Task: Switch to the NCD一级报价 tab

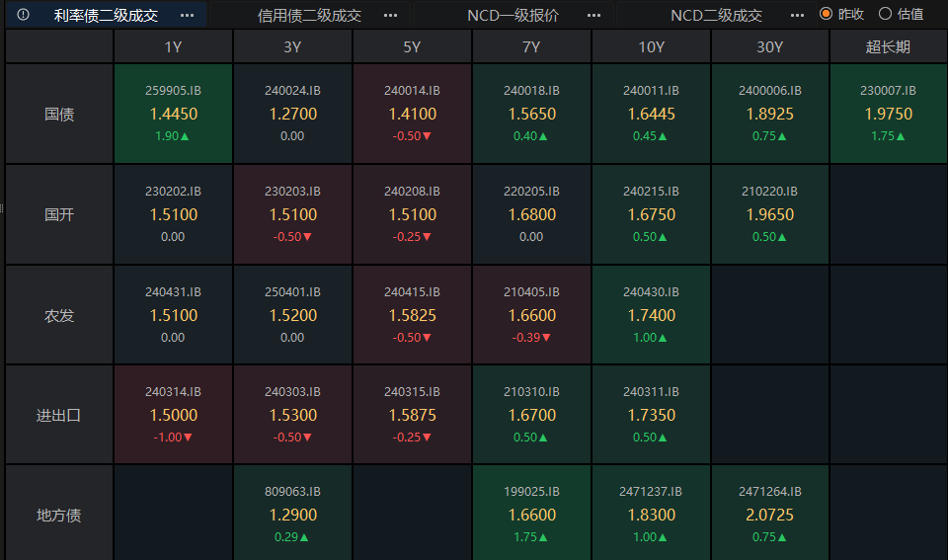Action: pos(513,15)
